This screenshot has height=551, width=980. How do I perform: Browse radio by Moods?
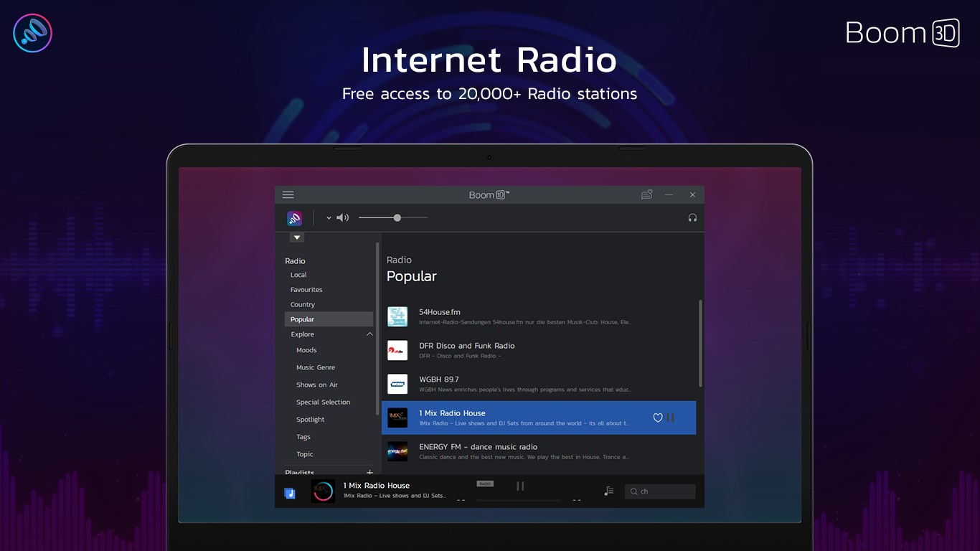(x=306, y=350)
